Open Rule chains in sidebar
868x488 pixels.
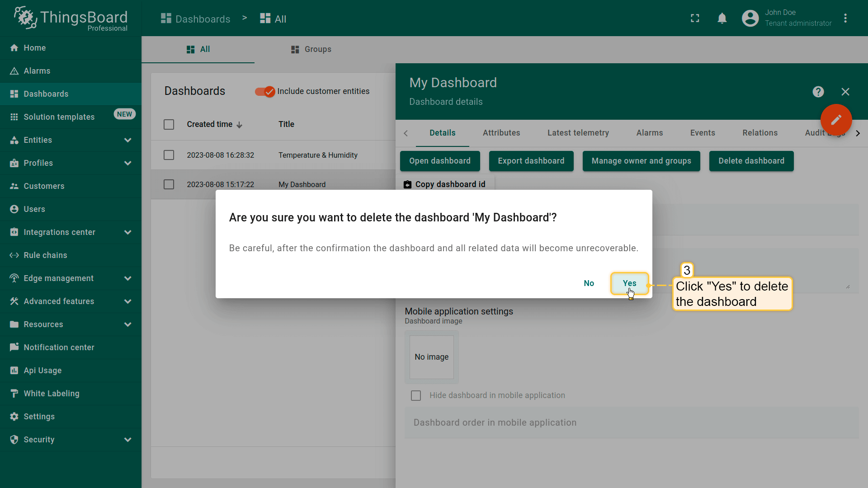pos(45,255)
